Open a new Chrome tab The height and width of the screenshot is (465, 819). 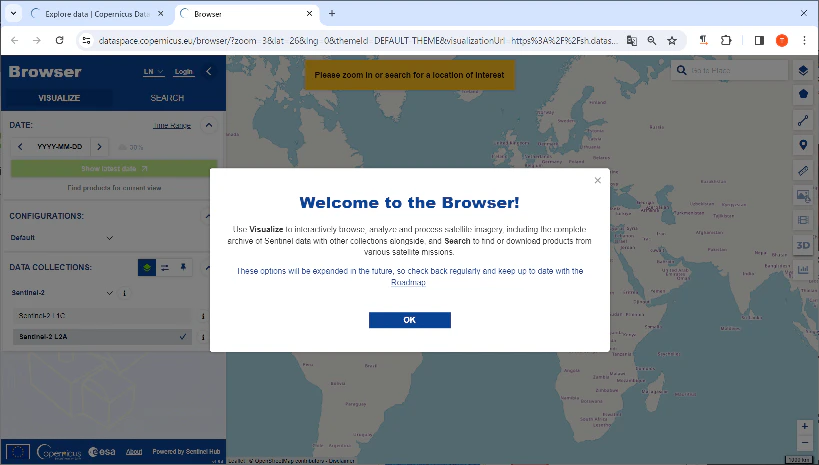point(332,14)
